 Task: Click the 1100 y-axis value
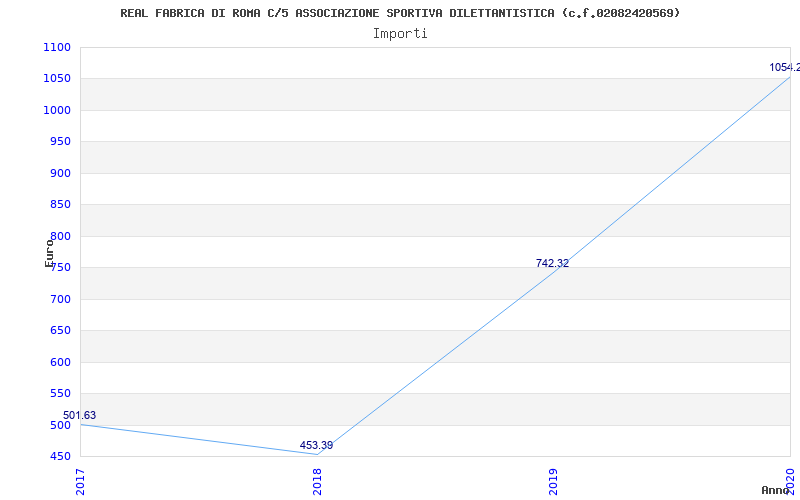[57, 47]
